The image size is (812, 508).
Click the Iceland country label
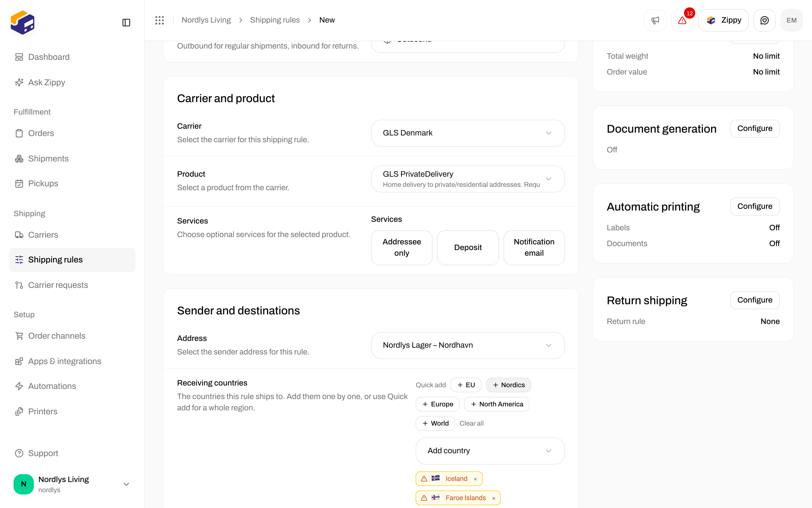pos(456,479)
